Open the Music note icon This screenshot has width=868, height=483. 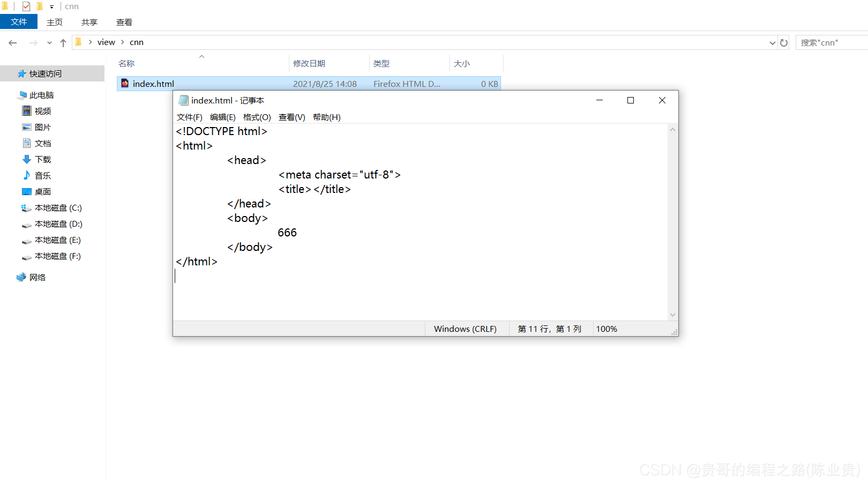(27, 175)
